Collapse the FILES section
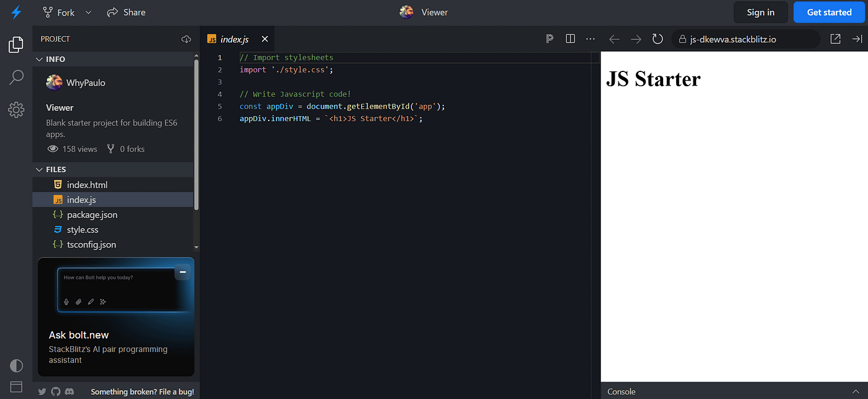The height and width of the screenshot is (399, 868). [40, 169]
